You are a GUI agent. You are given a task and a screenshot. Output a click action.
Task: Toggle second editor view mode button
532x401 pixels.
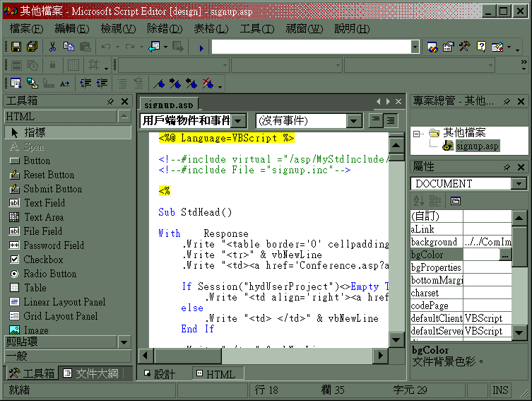[x=391, y=120]
